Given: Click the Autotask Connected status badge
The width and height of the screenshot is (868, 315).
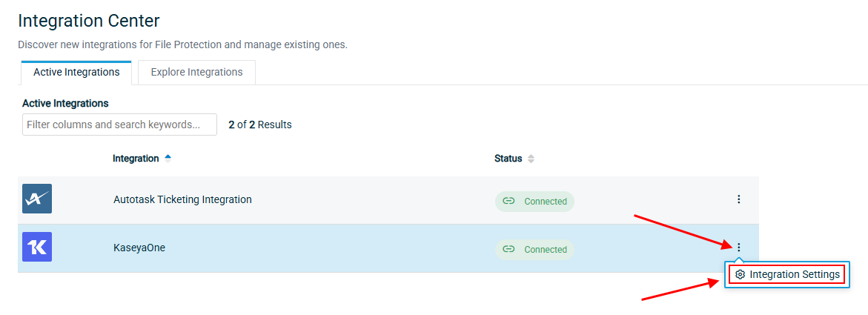Looking at the screenshot, I should pos(534,201).
